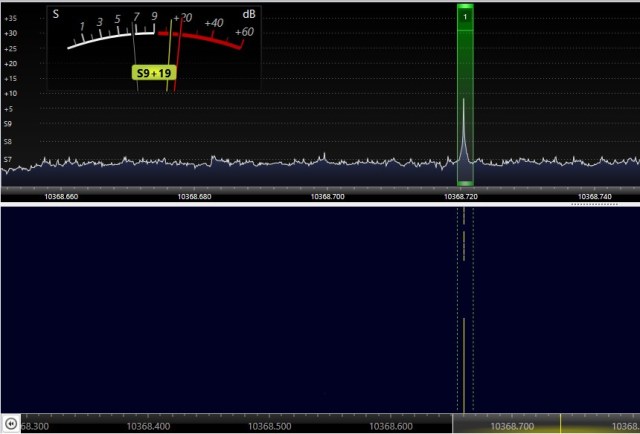The image size is (640, 434).
Task: Click the S7 level on signal scale
Action: tap(8, 159)
